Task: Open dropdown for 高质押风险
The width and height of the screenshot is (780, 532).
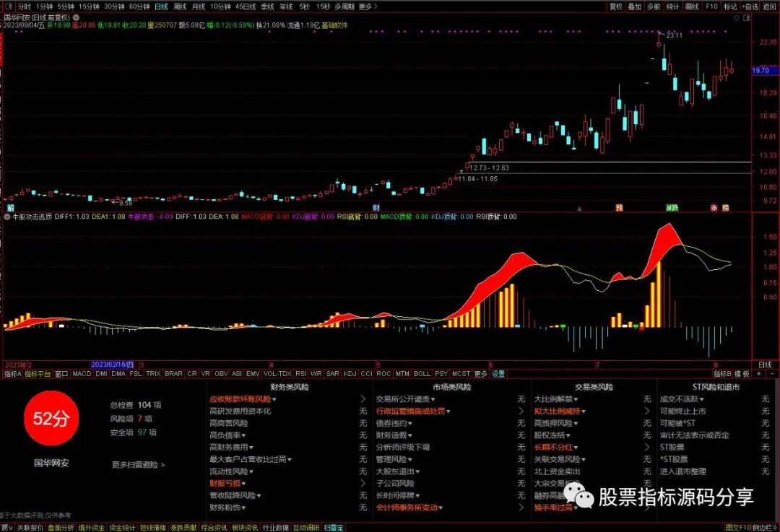Action: pyautogui.click(x=576, y=424)
